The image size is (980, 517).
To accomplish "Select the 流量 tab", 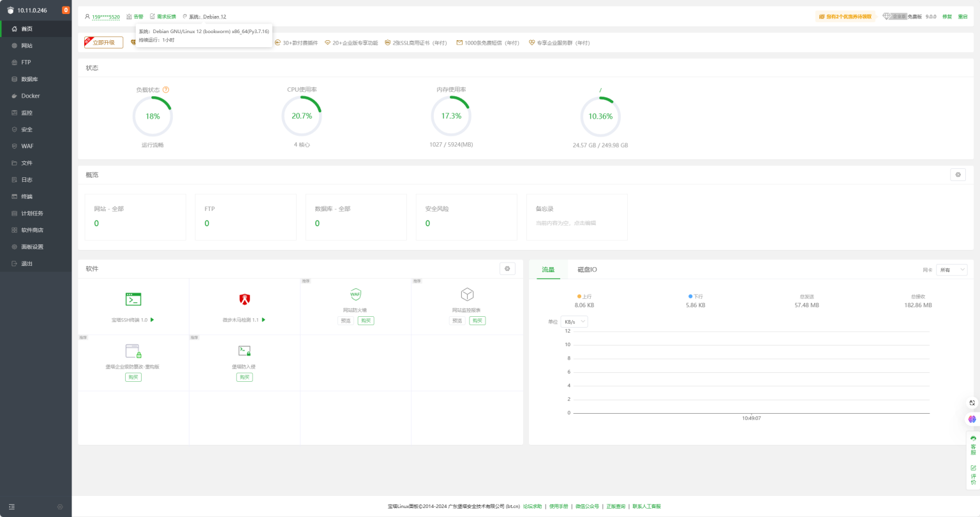I will (548, 270).
